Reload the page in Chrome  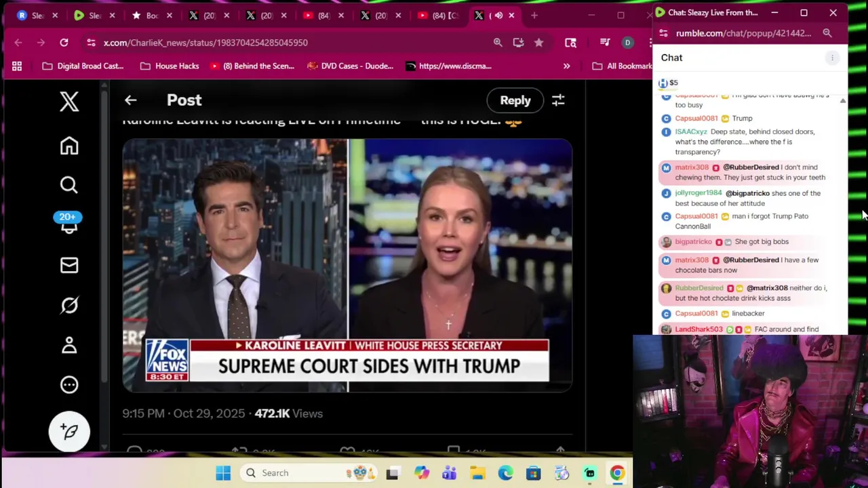[64, 43]
